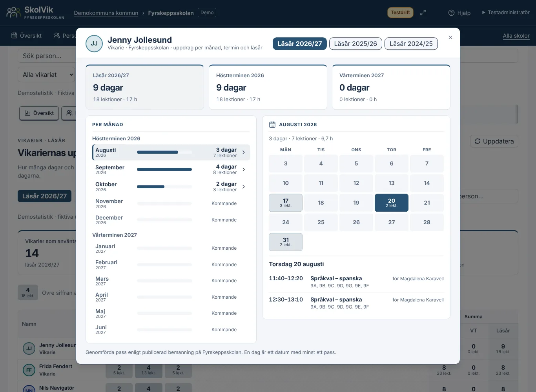Open the Hjälp help icon
This screenshot has width=536, height=392.
tap(451, 13)
